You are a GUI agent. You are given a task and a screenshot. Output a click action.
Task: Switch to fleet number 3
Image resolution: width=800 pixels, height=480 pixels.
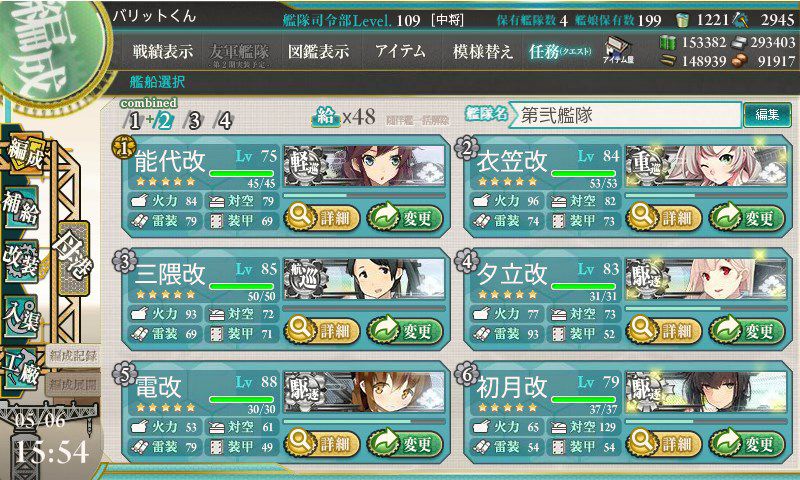pos(193,121)
